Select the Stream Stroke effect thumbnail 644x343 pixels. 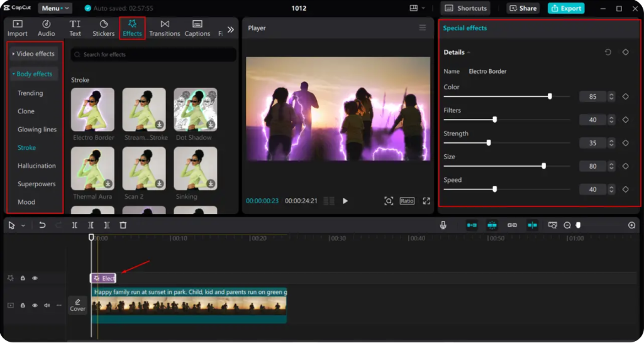point(144,110)
